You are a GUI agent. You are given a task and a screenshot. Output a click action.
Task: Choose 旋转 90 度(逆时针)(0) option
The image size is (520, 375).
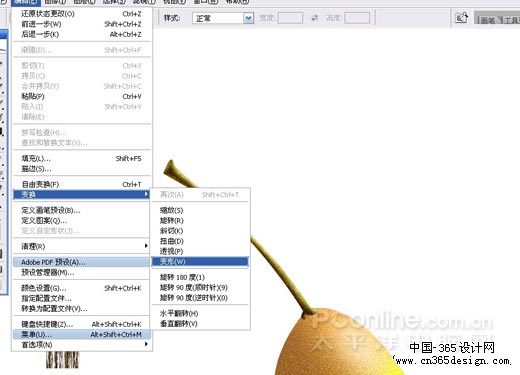click(200, 298)
